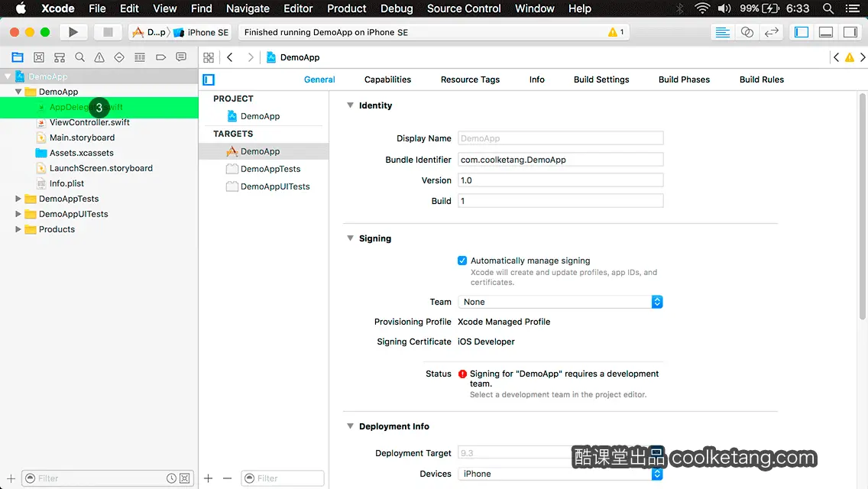This screenshot has width=868, height=489.
Task: Switch to Resource Tags tab
Action: click(x=470, y=79)
